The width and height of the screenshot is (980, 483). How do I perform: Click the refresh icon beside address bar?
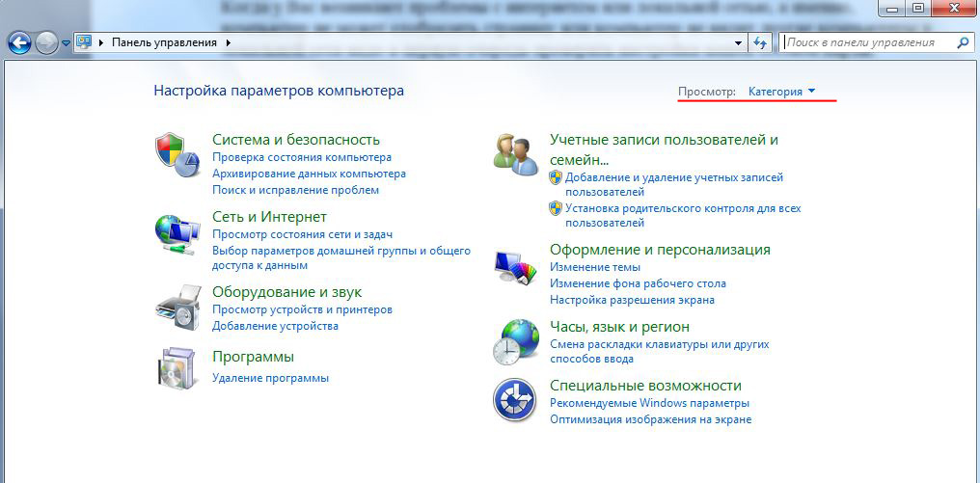[760, 42]
